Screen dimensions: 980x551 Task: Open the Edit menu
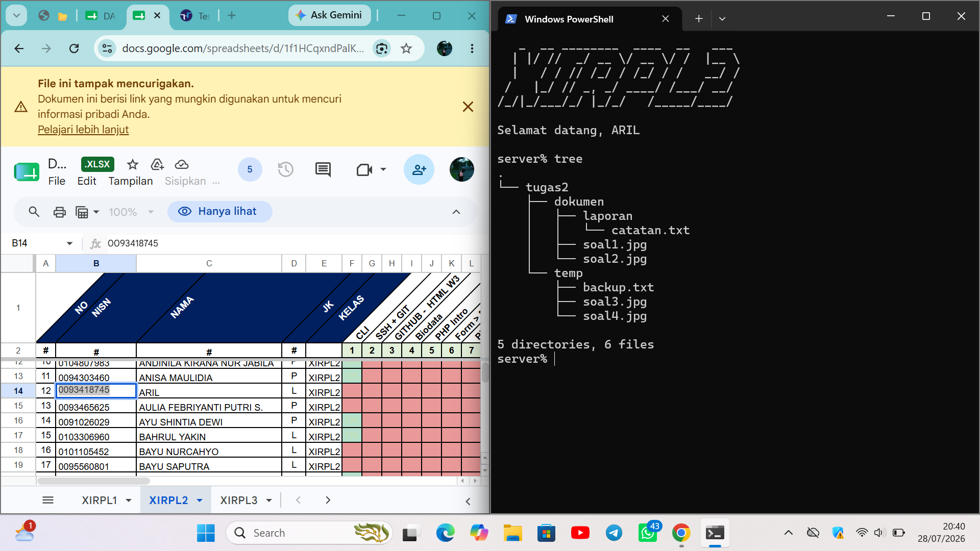[87, 181]
